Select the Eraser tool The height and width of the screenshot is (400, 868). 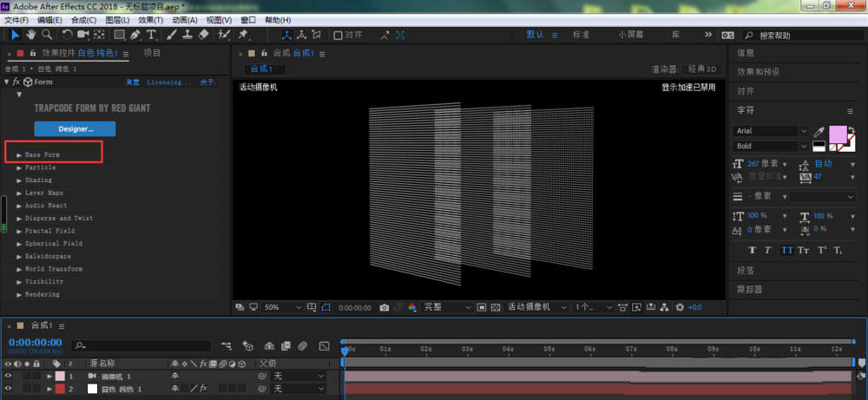(203, 35)
